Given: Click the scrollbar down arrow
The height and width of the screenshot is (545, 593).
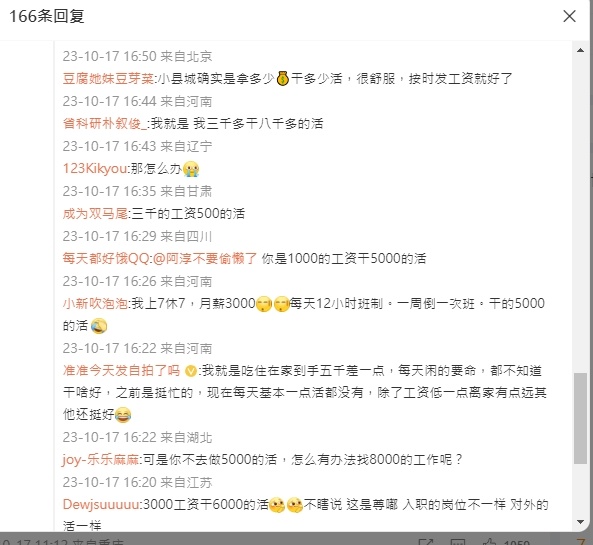Looking at the screenshot, I should [x=580, y=522].
